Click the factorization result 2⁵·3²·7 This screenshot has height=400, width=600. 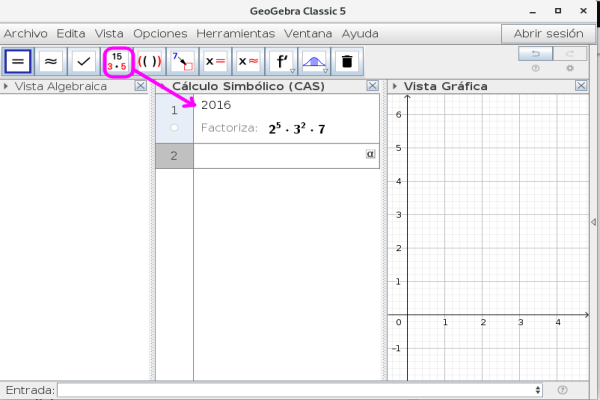click(297, 129)
